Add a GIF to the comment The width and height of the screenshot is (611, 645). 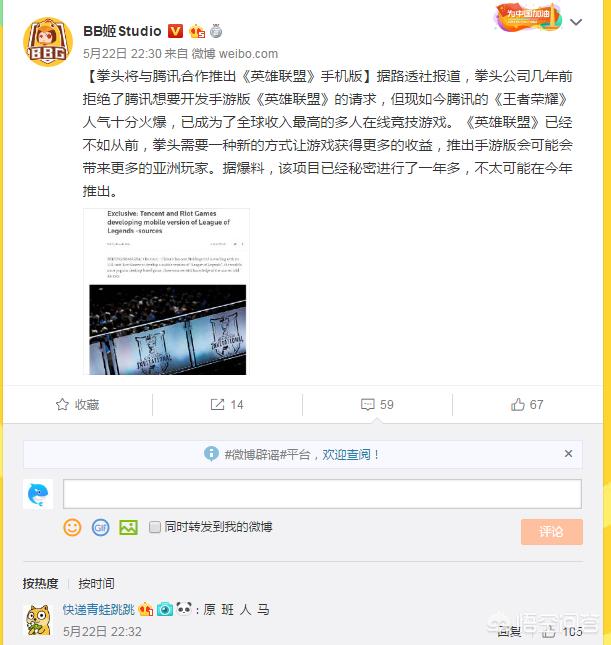pyautogui.click(x=100, y=527)
